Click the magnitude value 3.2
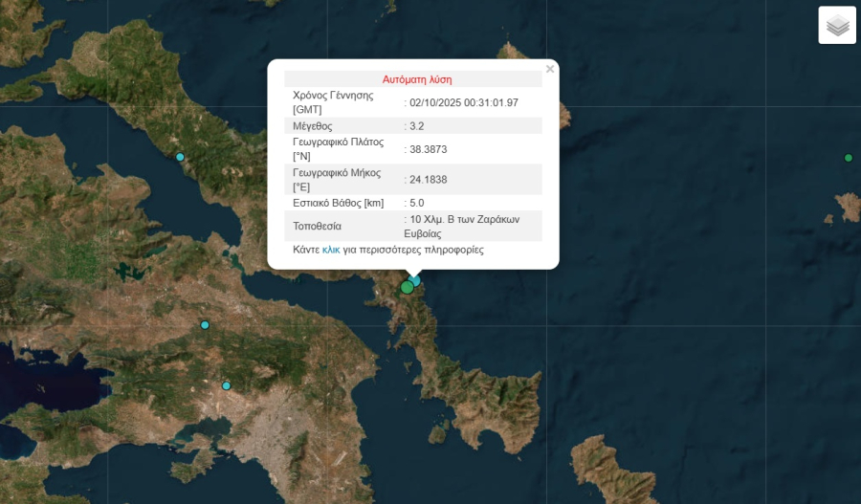The height and width of the screenshot is (504, 861). coord(419,125)
